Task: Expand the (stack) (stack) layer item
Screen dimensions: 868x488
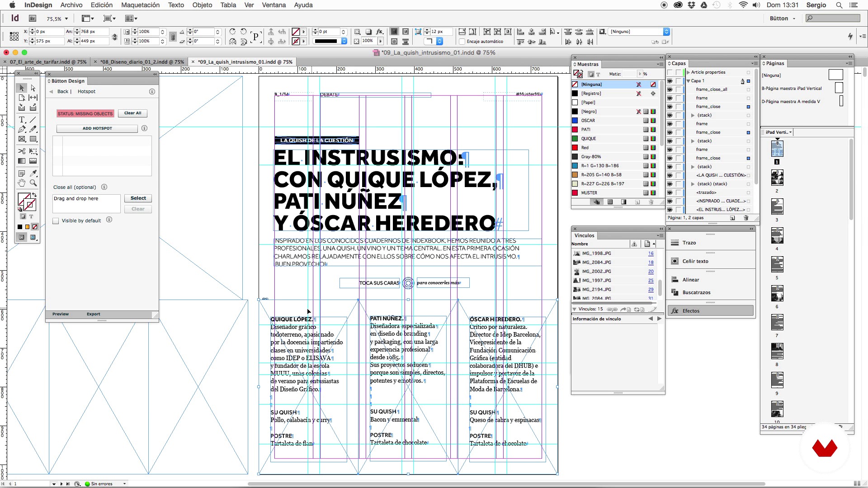Action: 693,184
